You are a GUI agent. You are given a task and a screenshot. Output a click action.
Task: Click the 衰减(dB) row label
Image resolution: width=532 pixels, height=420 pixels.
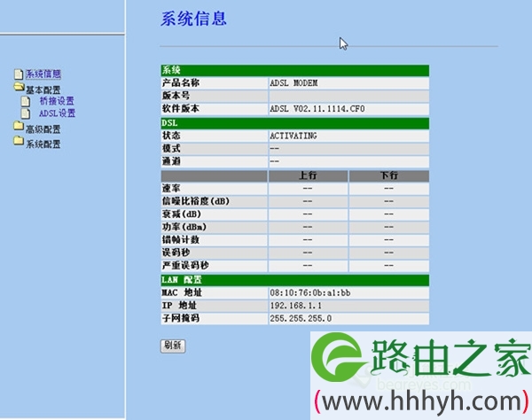(181, 214)
